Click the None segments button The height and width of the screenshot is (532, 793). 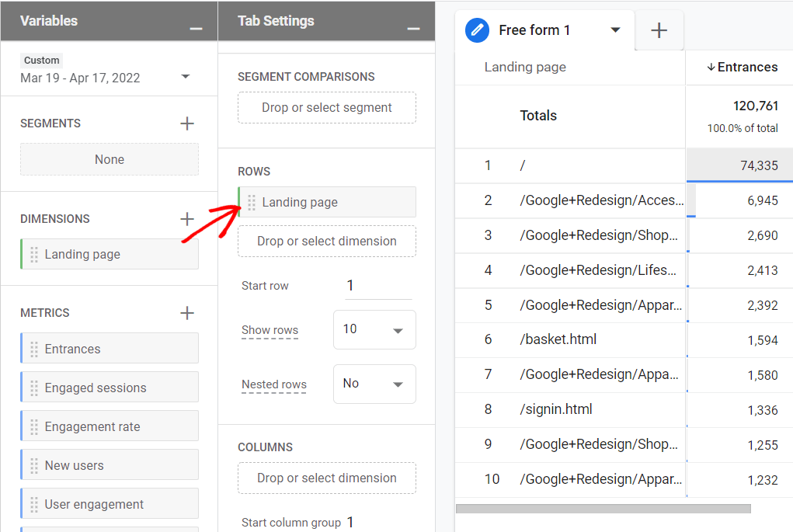tap(109, 159)
